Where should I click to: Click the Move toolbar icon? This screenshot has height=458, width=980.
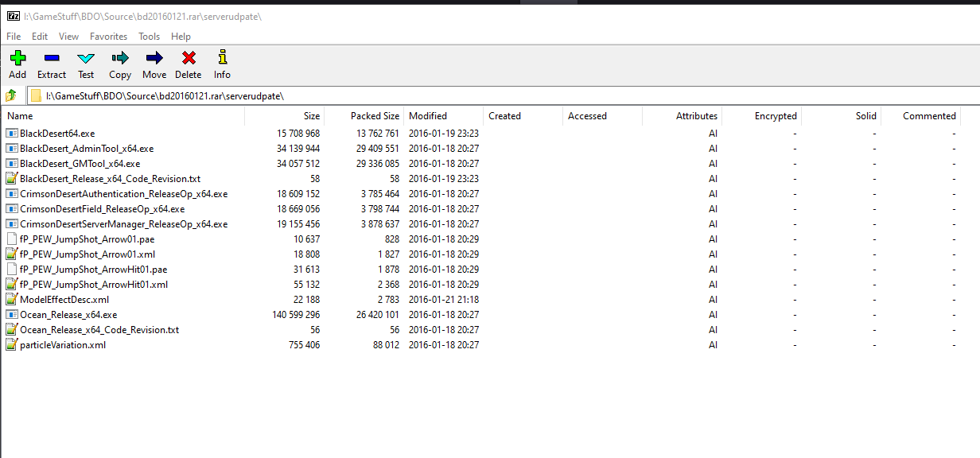click(x=154, y=57)
